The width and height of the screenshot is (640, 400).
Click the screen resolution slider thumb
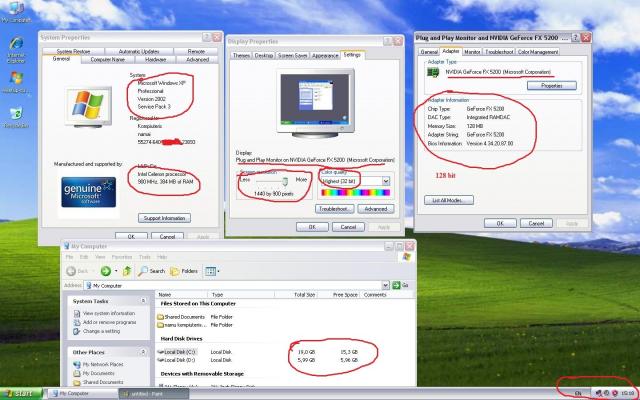coord(285,181)
